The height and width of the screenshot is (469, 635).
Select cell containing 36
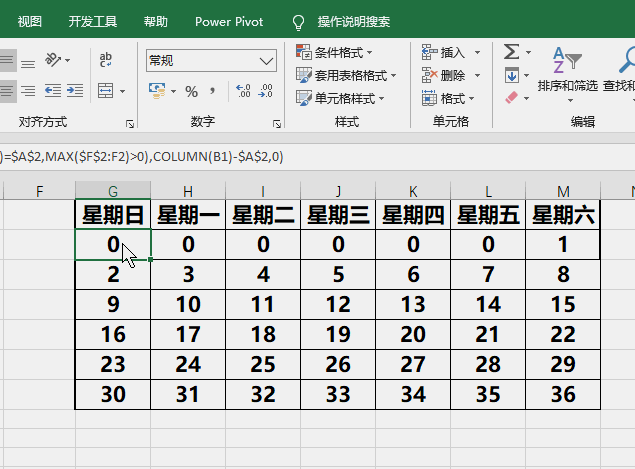[563, 394]
